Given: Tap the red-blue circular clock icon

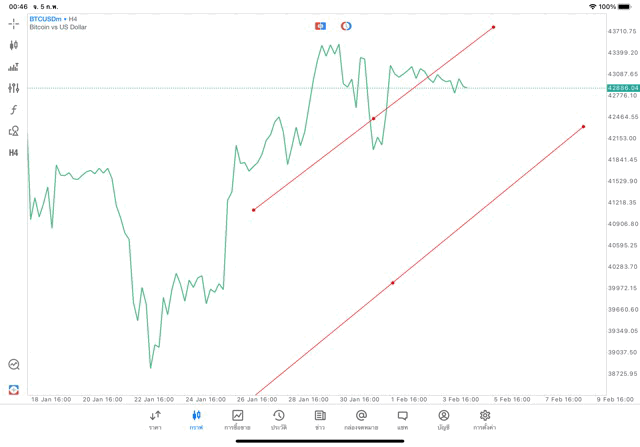Looking at the screenshot, I should pyautogui.click(x=346, y=26).
